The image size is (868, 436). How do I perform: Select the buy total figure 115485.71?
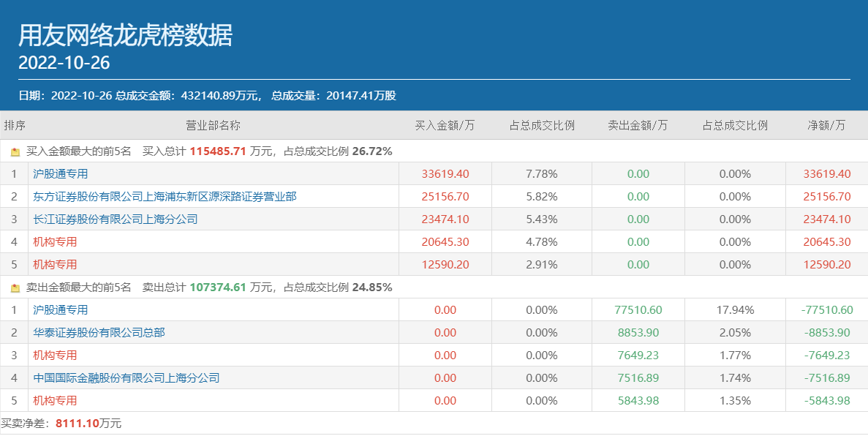click(x=218, y=151)
